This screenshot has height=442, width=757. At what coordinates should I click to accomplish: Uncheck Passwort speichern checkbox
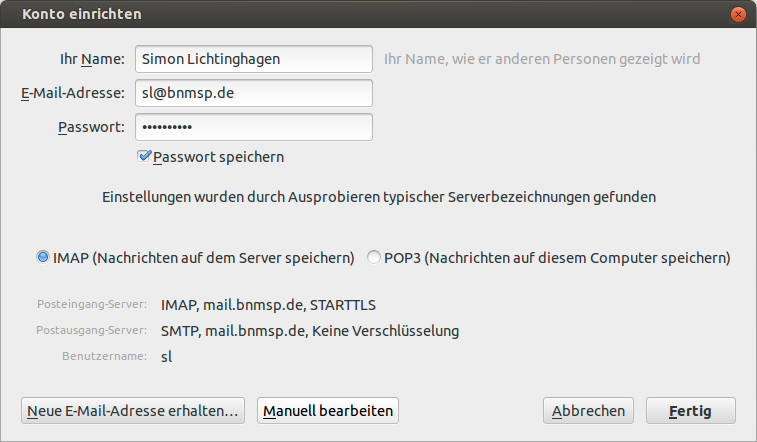tap(144, 156)
